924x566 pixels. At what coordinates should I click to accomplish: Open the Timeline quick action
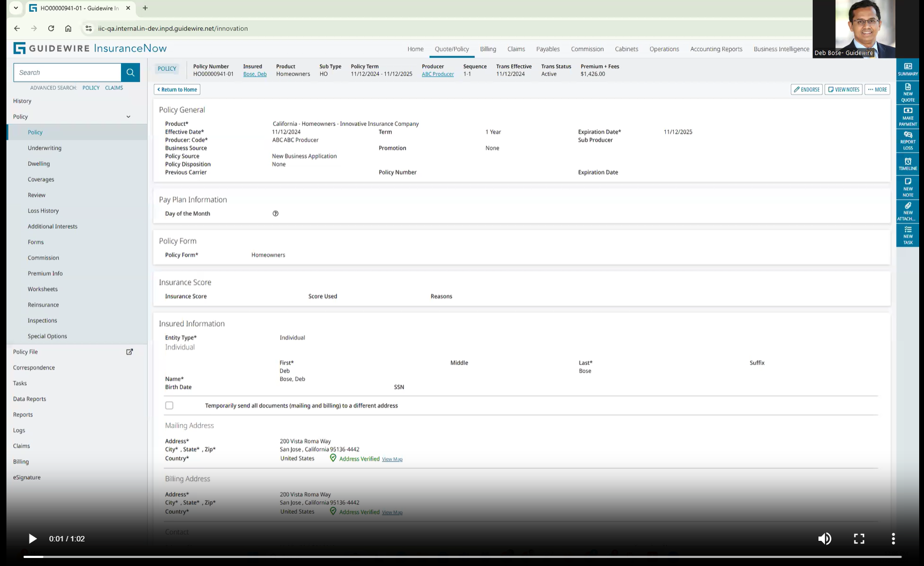(x=907, y=164)
